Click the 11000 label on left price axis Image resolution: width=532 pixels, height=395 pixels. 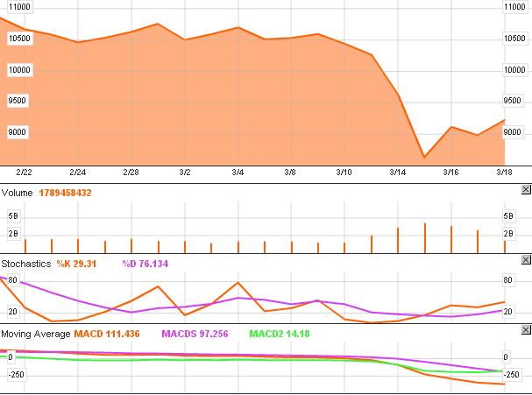17,6
